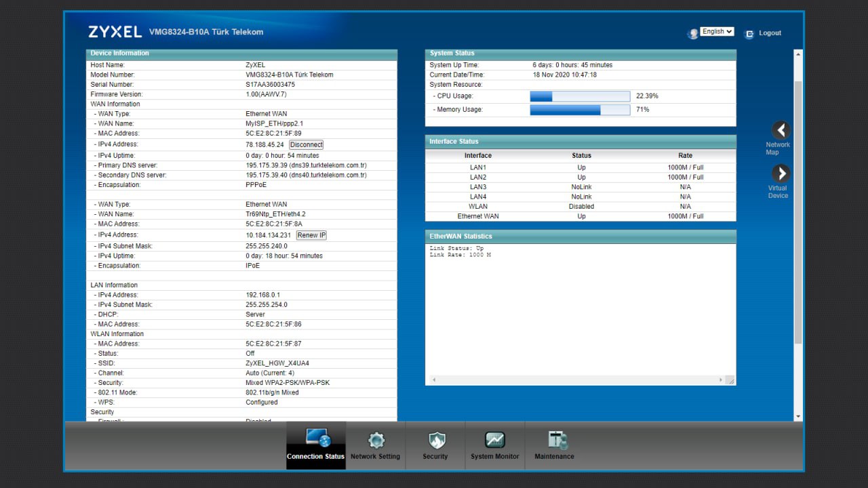
Task: Open the System Monitor chart icon
Action: (495, 440)
